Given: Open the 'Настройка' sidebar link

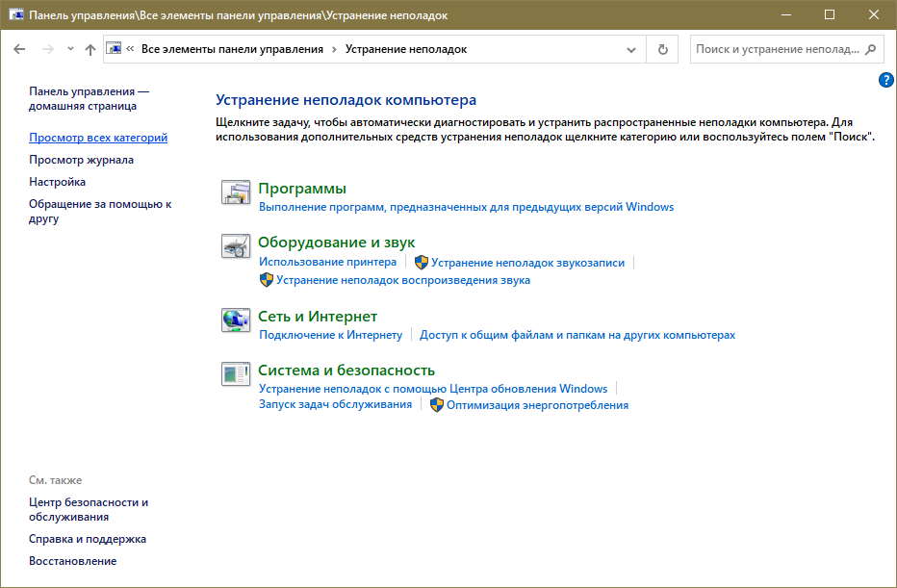Looking at the screenshot, I should click(57, 182).
